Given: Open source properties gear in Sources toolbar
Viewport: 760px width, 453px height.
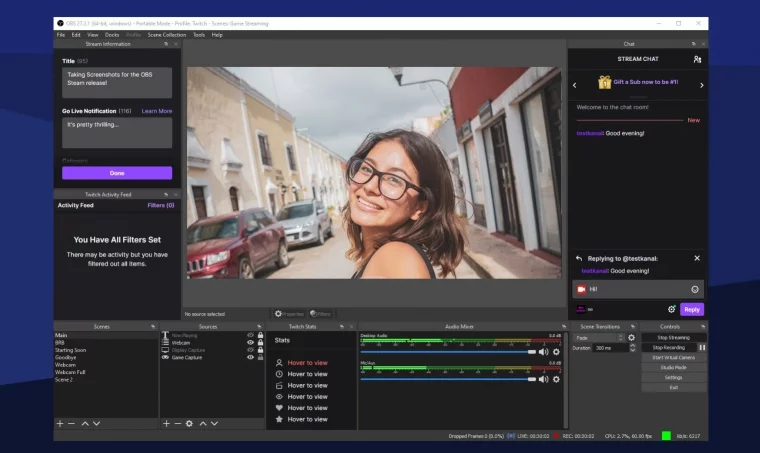Looking at the screenshot, I should point(189,423).
